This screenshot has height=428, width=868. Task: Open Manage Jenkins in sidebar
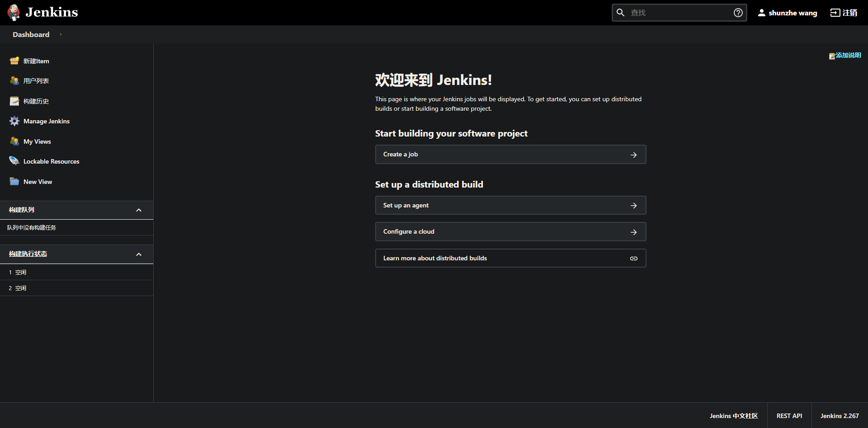click(x=47, y=121)
